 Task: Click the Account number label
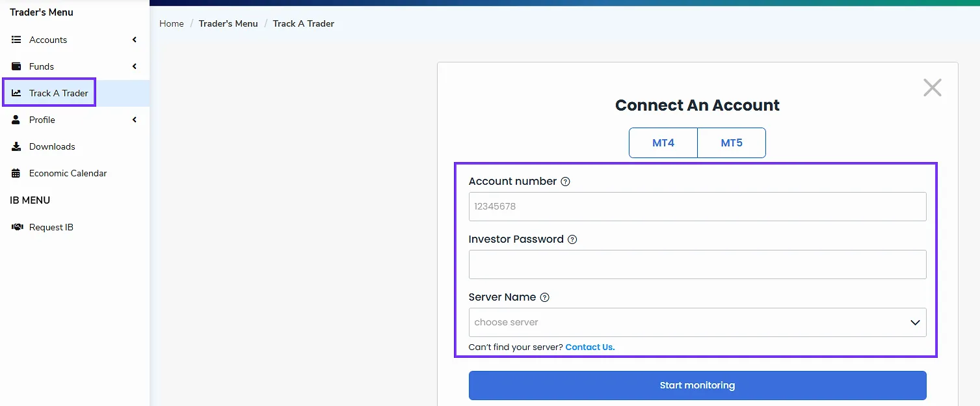(x=512, y=182)
